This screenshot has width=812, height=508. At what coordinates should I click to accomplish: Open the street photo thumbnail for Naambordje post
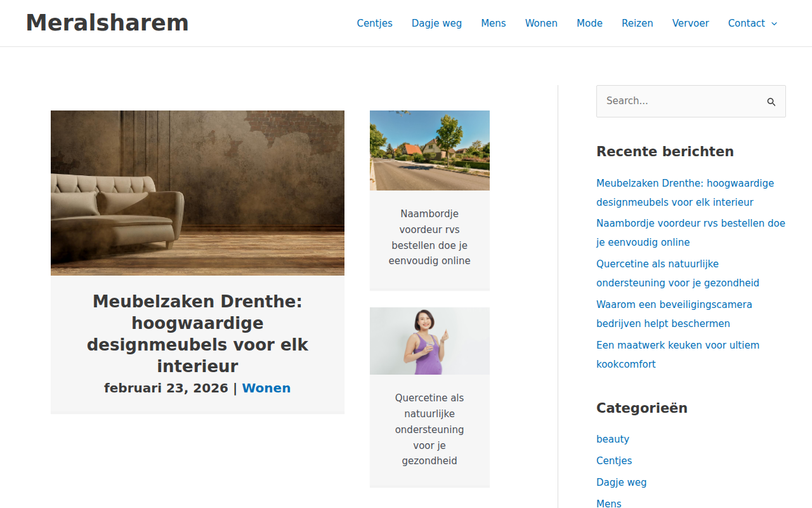(429, 150)
